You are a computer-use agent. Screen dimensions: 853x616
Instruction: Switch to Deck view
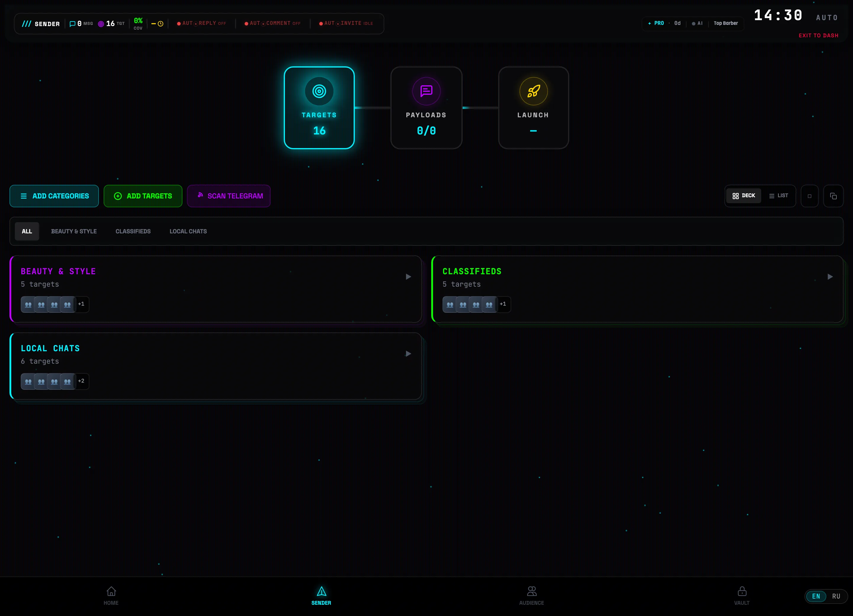tap(743, 195)
